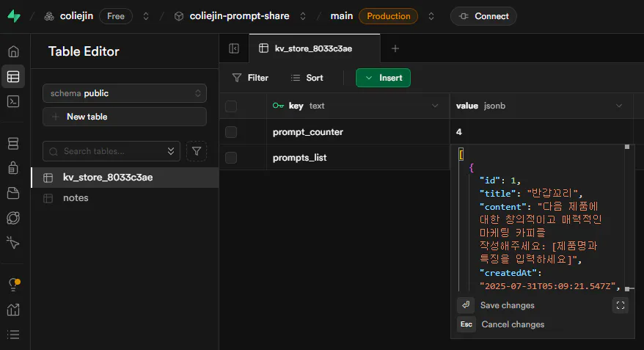Select all rows with header checkbox
The height and width of the screenshot is (350, 644).
coord(231,106)
